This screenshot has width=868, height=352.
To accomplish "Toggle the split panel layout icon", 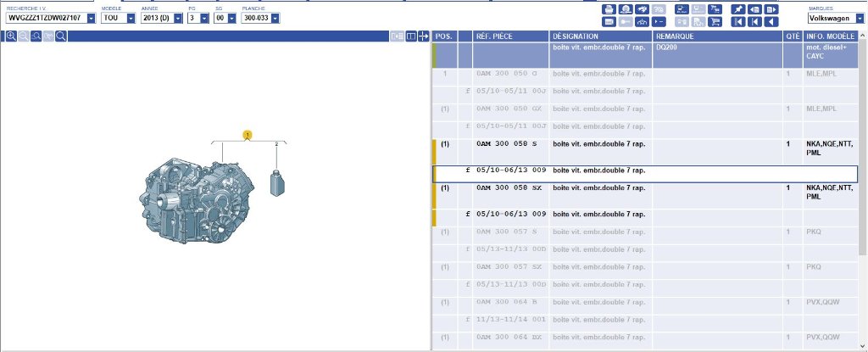I will pos(411,36).
